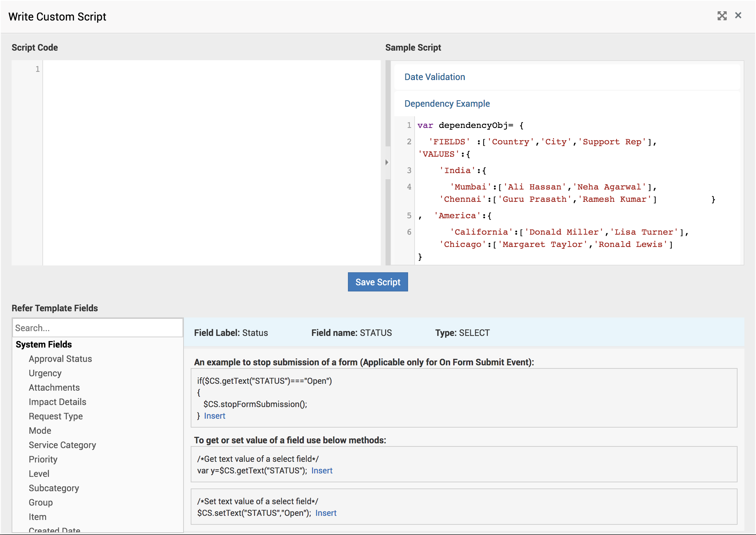Screen dimensions: 756x535
Task: Expand the dialog to full screen
Action: [x=722, y=16]
